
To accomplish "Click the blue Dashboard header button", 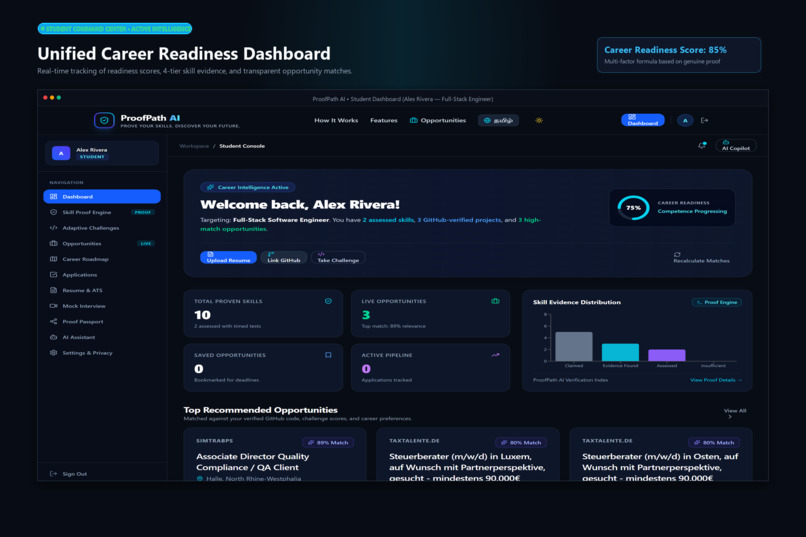I will [x=643, y=120].
